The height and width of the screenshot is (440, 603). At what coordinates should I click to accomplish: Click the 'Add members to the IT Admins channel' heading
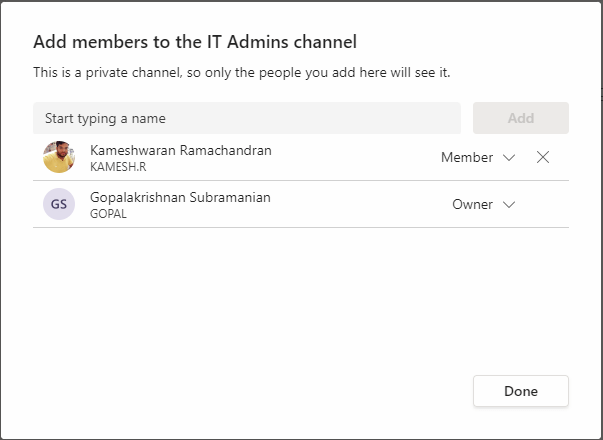tap(195, 42)
